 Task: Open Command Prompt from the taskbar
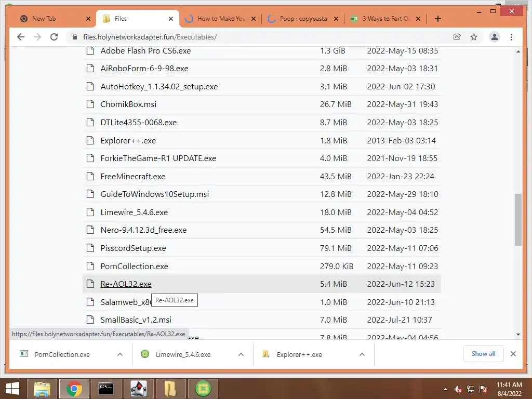pyautogui.click(x=106, y=389)
